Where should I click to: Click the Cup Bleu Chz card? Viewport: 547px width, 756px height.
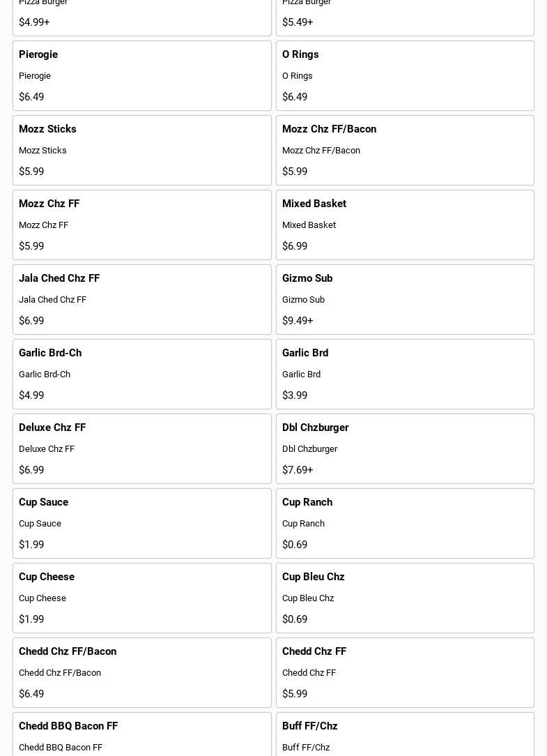click(405, 598)
